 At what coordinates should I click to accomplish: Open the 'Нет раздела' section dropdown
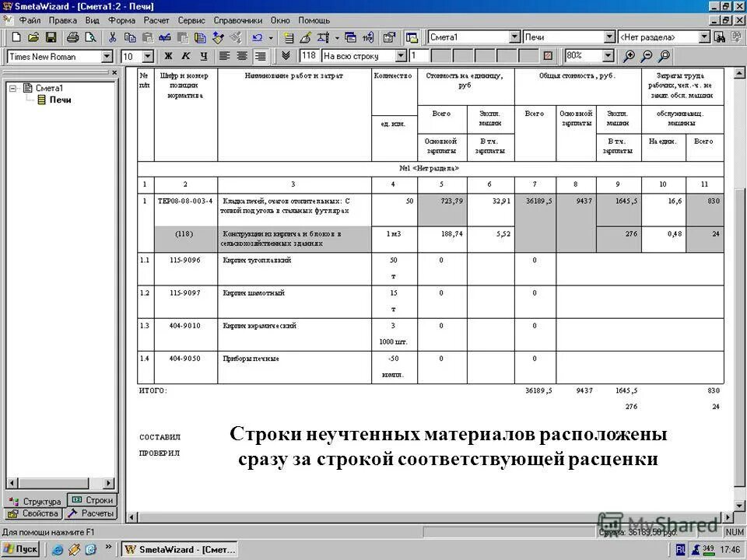pos(705,37)
